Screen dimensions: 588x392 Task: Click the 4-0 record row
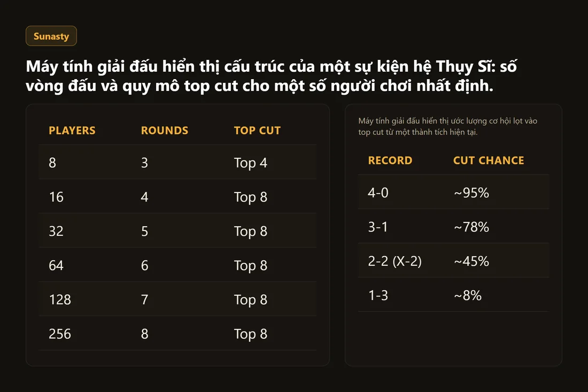pyautogui.click(x=453, y=192)
